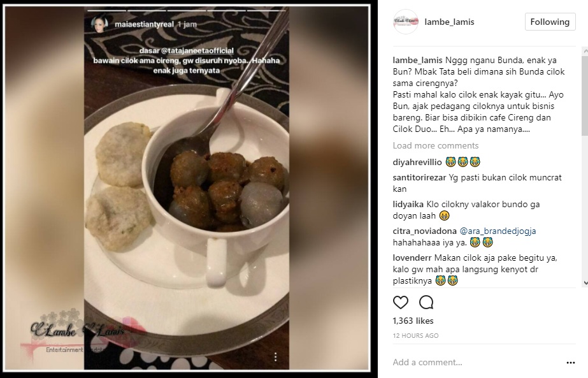Open the three-dot more options menu
The height and width of the screenshot is (378, 588).
point(570,363)
